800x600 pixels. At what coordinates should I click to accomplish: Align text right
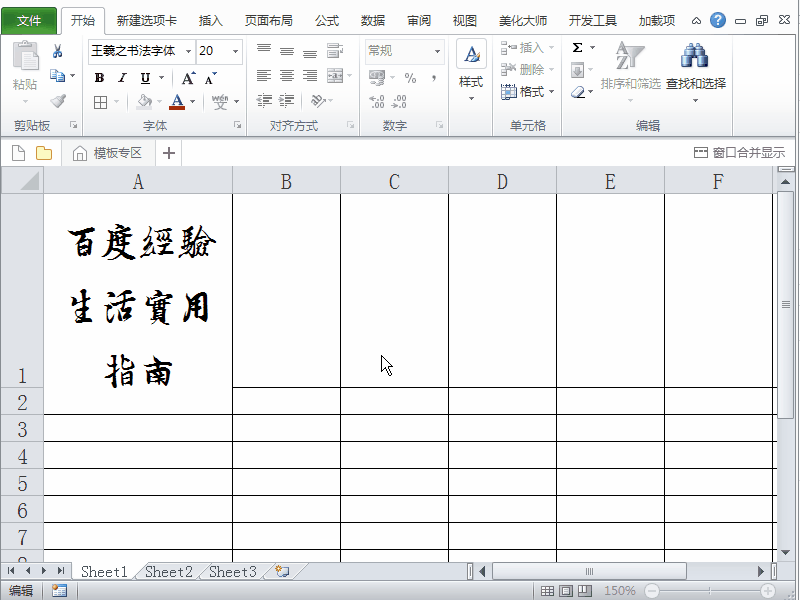tap(310, 76)
